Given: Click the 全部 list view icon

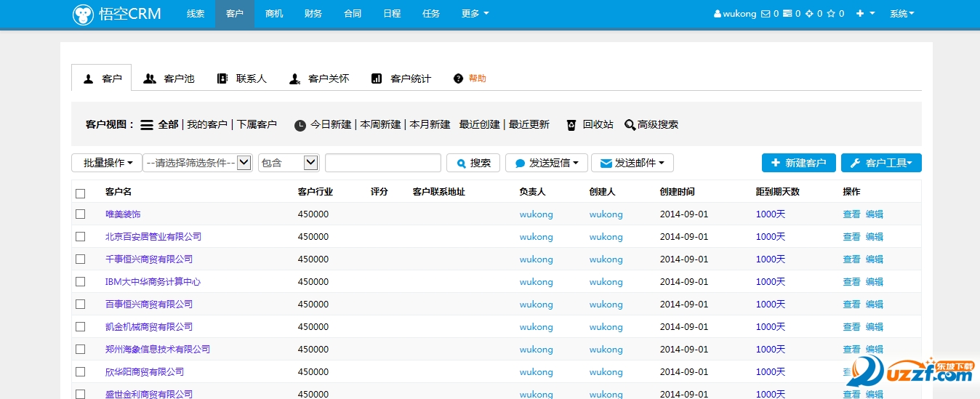Looking at the screenshot, I should tap(147, 125).
